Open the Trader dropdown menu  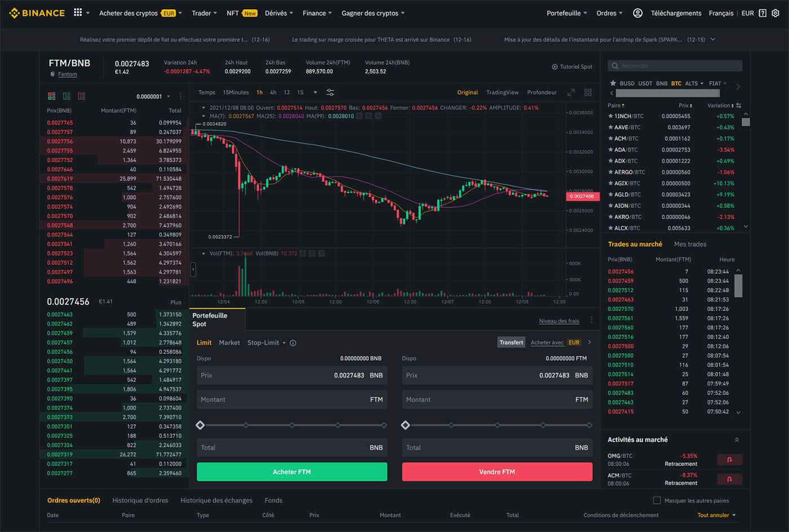[x=204, y=13]
